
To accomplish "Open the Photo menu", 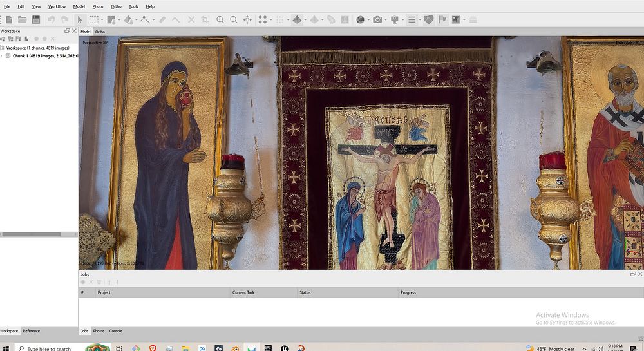I will pyautogui.click(x=98, y=6).
